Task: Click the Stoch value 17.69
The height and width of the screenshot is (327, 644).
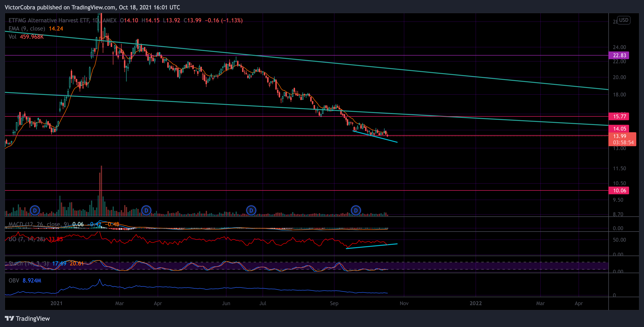Action: pyautogui.click(x=59, y=264)
